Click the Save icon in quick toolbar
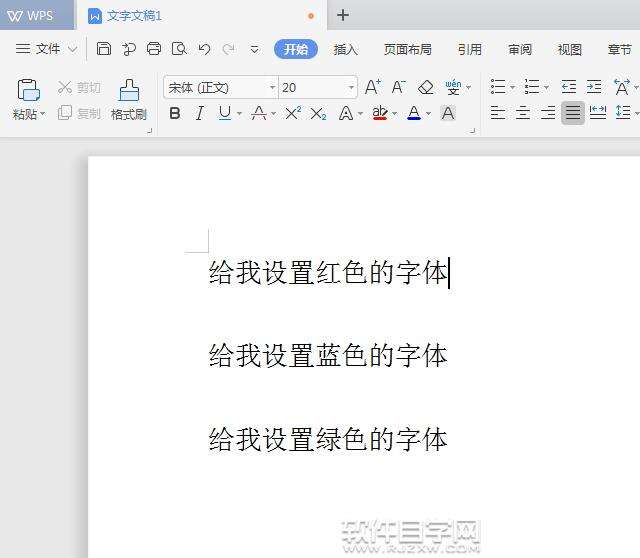 (104, 49)
